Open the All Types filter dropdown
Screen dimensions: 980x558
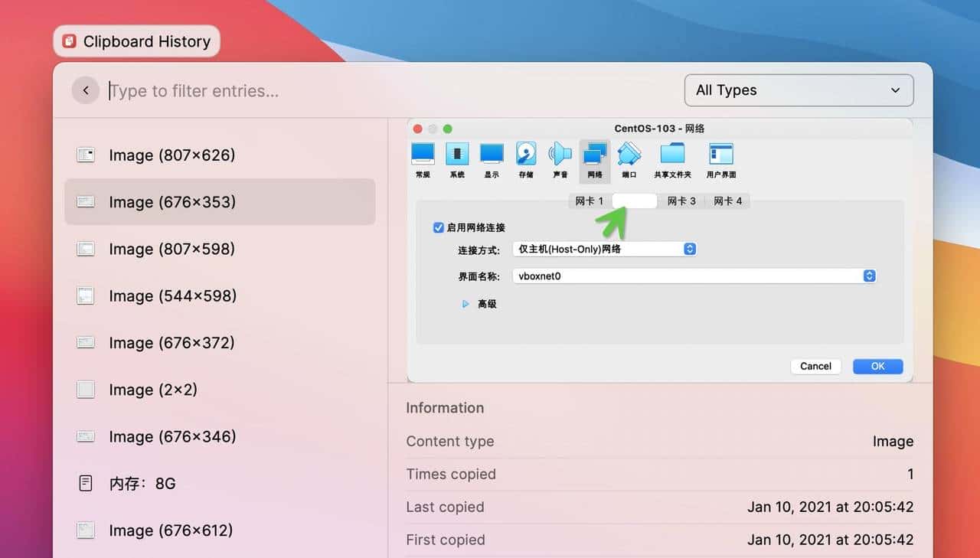(799, 90)
